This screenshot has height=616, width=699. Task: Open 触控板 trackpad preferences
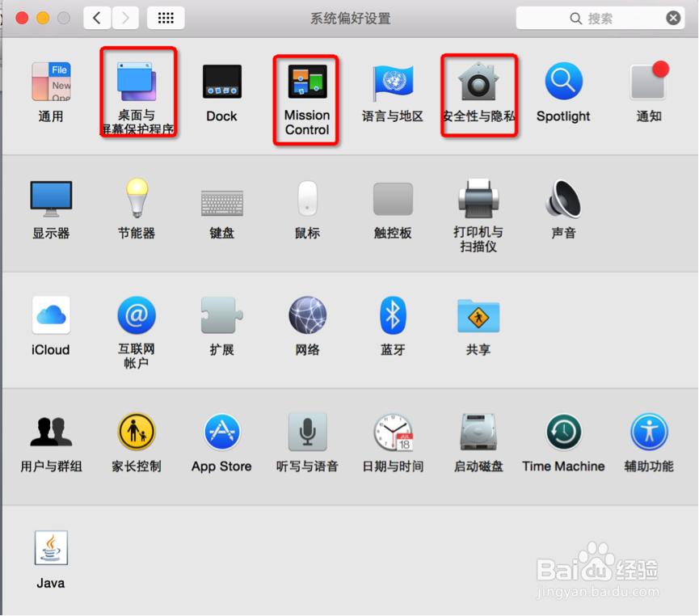coord(393,199)
